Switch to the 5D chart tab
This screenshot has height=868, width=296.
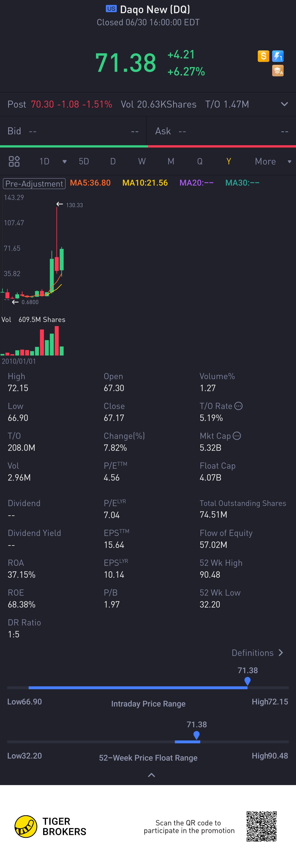(84, 162)
